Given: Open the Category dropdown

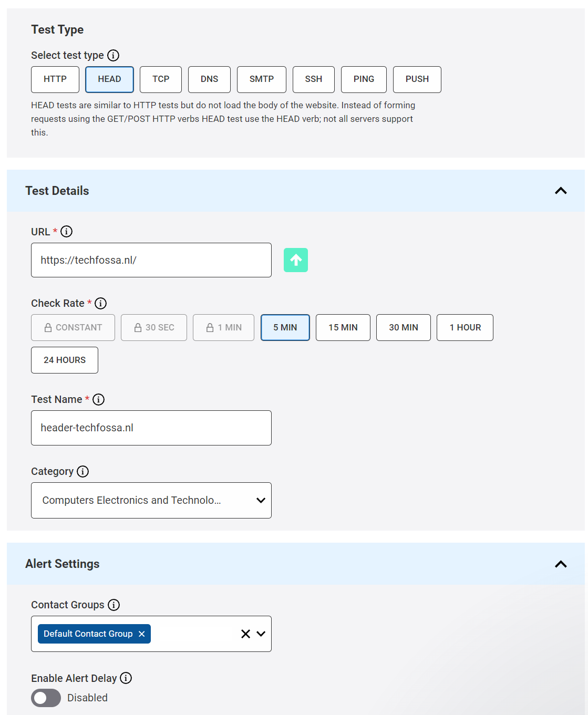Looking at the screenshot, I should [x=151, y=500].
